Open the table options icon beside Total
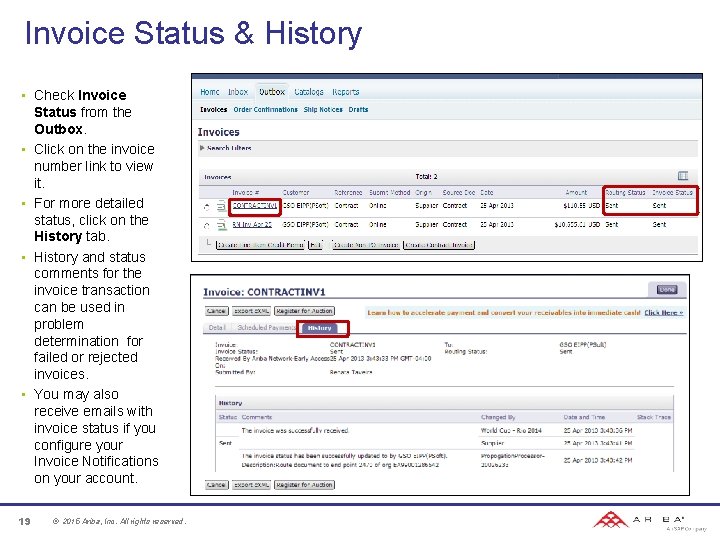This screenshot has width=720, height=540. pos(683,175)
